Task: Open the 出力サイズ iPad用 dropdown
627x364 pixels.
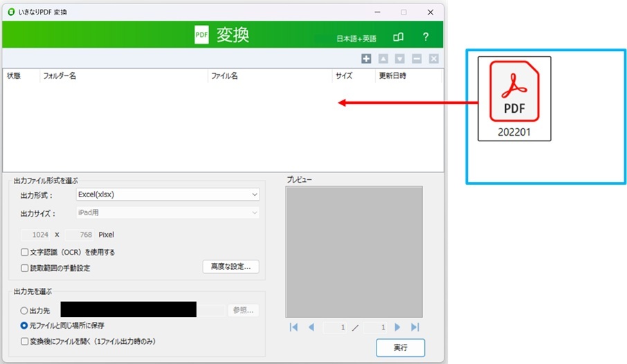Action: [167, 213]
